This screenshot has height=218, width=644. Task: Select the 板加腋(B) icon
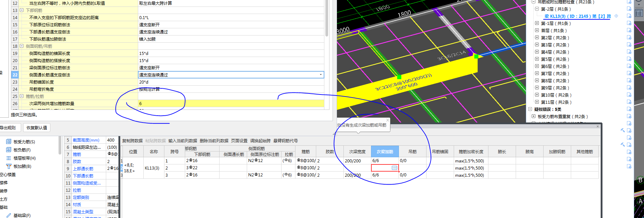point(9,166)
